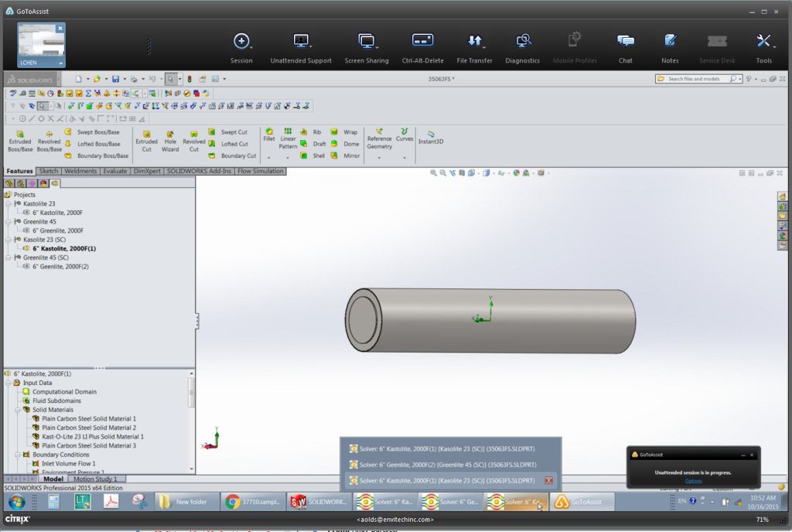Click the Options link in GoToAssist notification

(x=693, y=481)
